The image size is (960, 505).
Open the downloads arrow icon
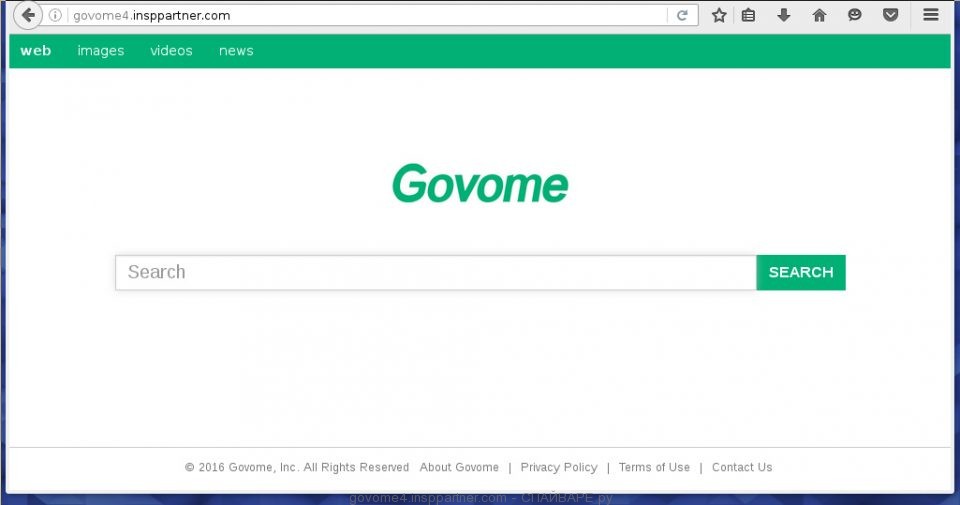tap(784, 16)
